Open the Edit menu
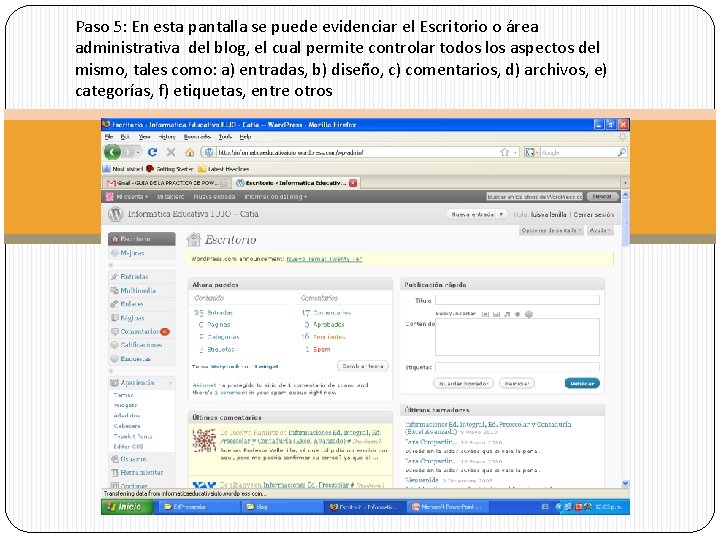Screen dimensions: 720x540 [125, 137]
